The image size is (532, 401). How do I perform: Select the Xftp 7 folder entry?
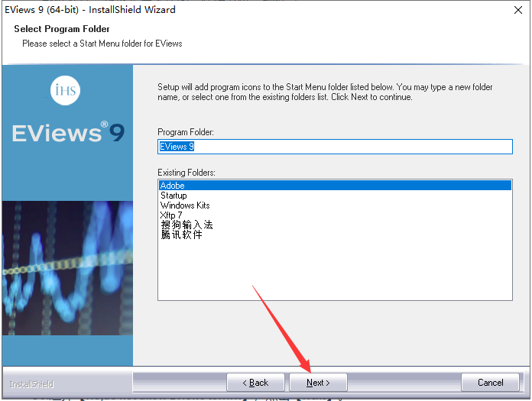172,215
